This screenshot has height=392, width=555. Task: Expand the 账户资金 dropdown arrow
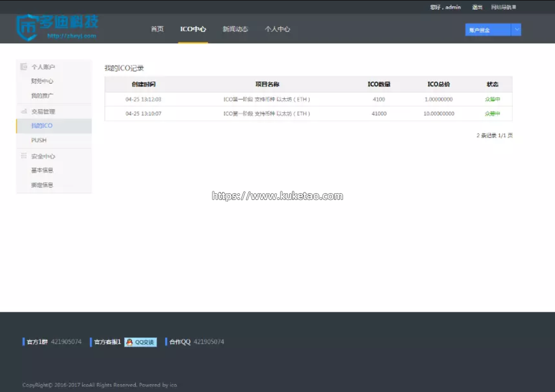coord(516,30)
